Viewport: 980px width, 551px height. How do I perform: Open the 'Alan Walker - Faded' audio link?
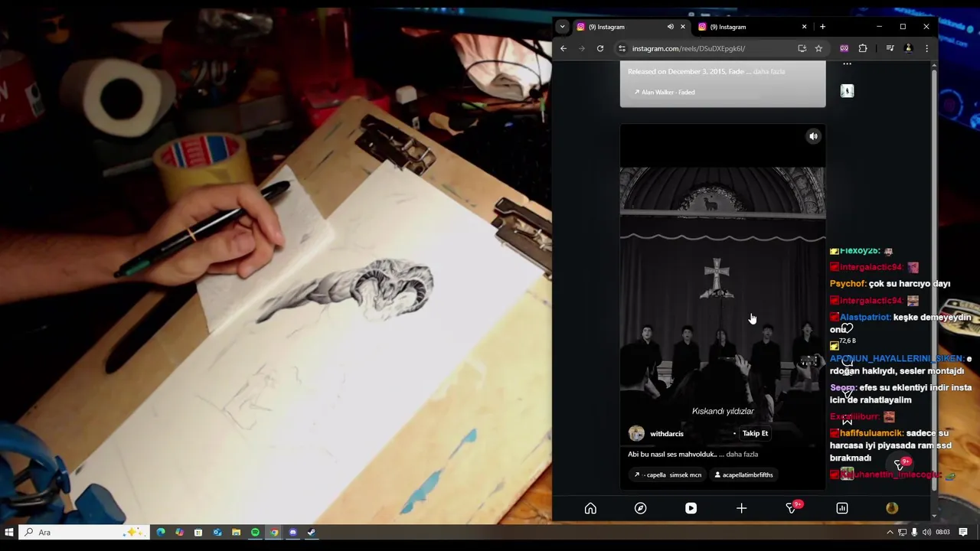pyautogui.click(x=665, y=92)
